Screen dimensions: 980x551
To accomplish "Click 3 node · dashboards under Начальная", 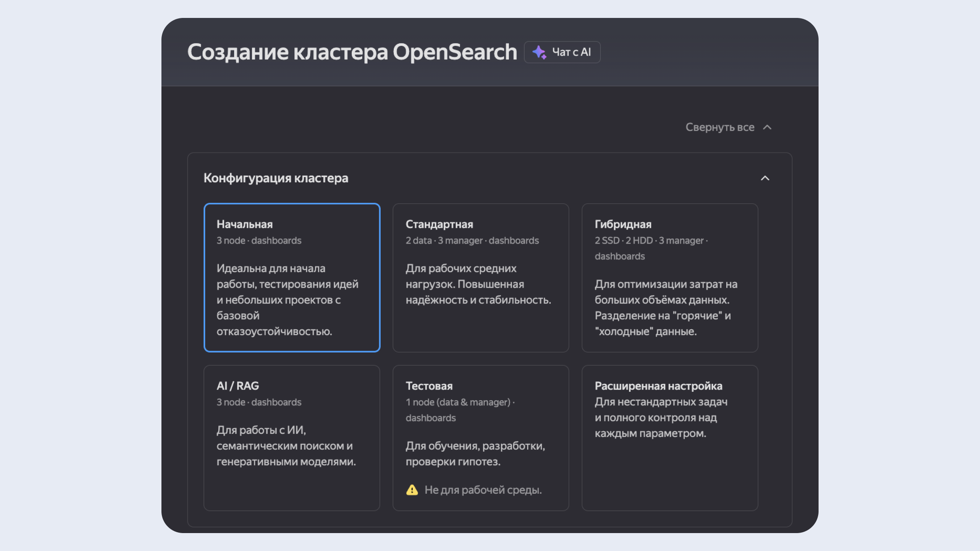I will point(259,241).
